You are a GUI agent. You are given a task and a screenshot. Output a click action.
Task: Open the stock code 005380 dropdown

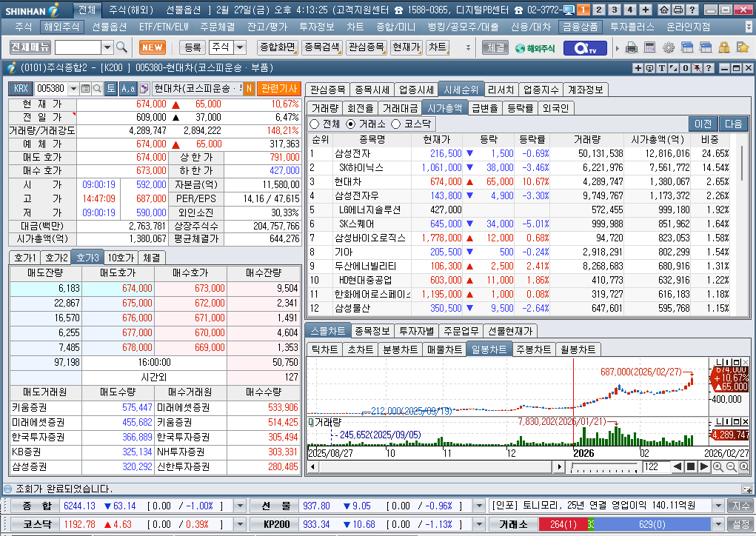(x=73, y=88)
